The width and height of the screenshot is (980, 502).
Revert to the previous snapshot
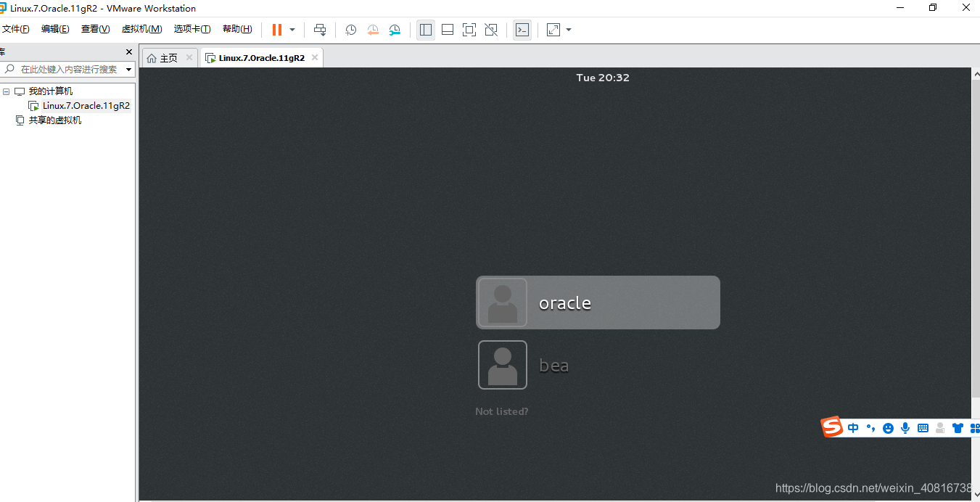(x=373, y=30)
